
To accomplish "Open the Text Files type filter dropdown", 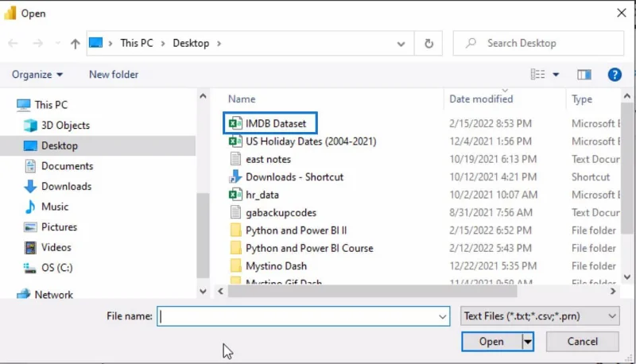I will (x=540, y=316).
